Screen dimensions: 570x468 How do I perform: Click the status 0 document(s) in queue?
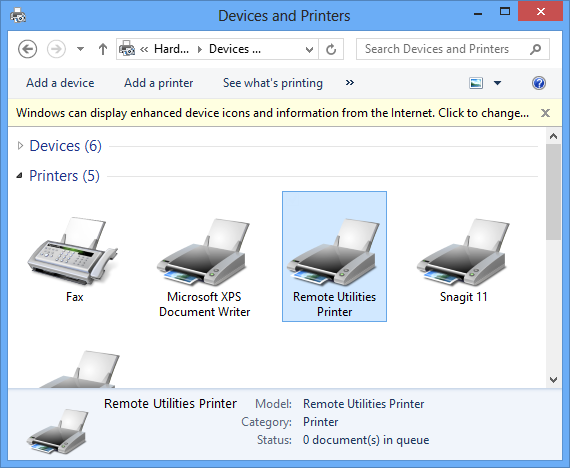[x=366, y=440]
